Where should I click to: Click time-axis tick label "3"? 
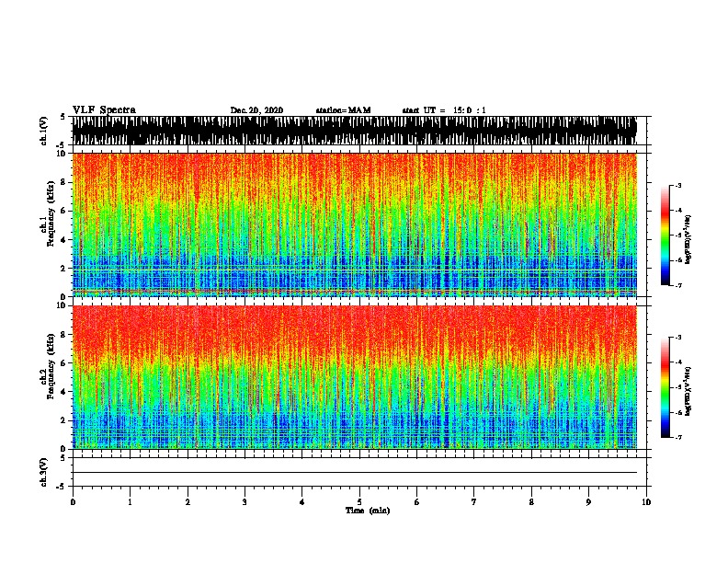(x=245, y=502)
